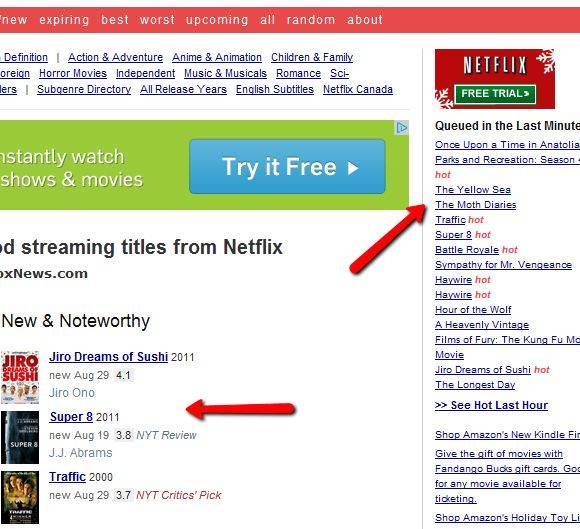Click the Netflix Free Trial ad

click(x=495, y=79)
